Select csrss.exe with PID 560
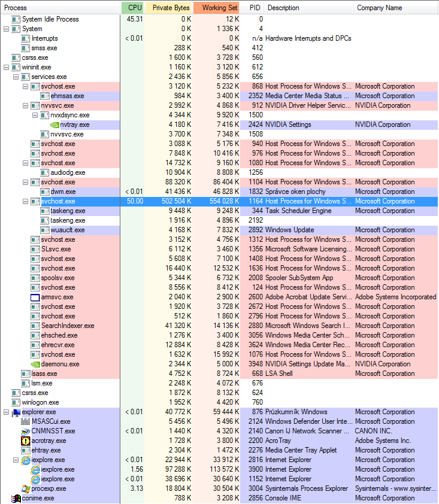 click(219, 58)
